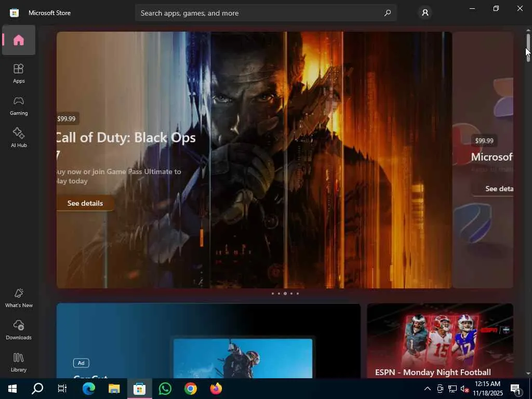Click the network tray icon

coord(453,389)
